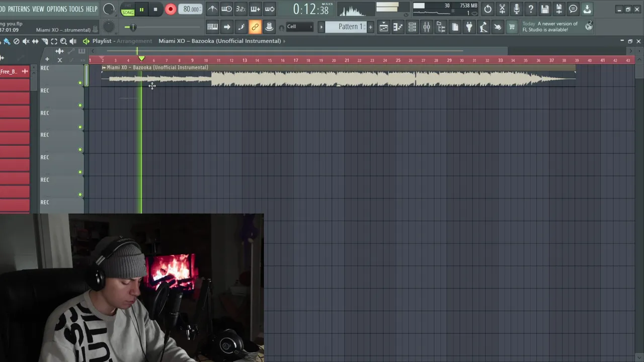This screenshot has height=362, width=644.
Task: Mute the first playlist track green dot
Action: point(80,82)
